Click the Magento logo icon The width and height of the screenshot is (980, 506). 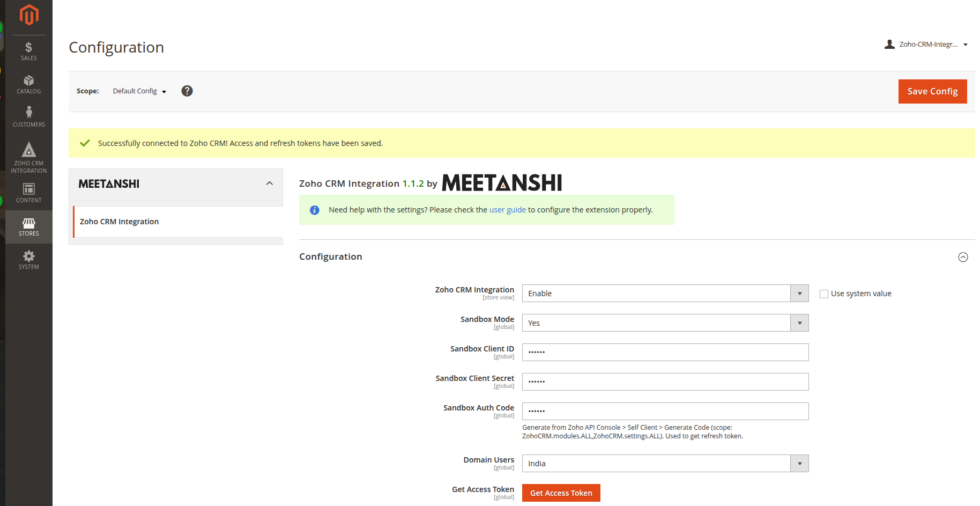click(29, 15)
